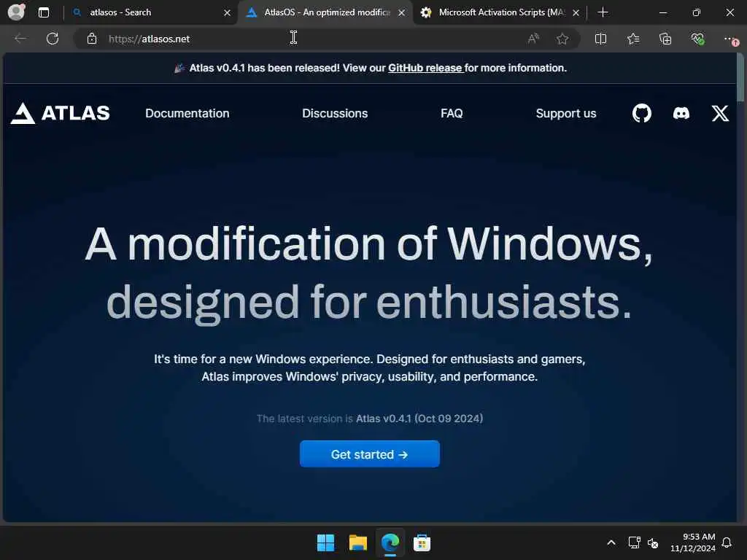Follow the GitHub release link
Screen dimensions: 747x560
(x=425, y=68)
